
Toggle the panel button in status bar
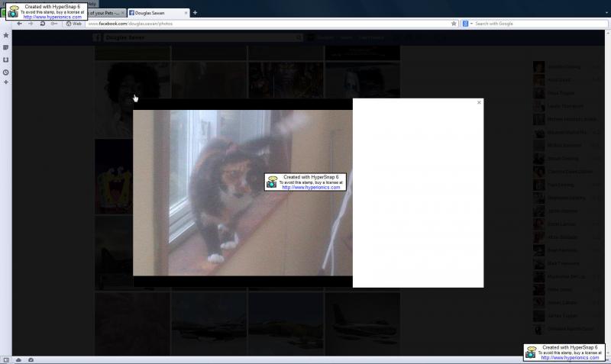6,360
